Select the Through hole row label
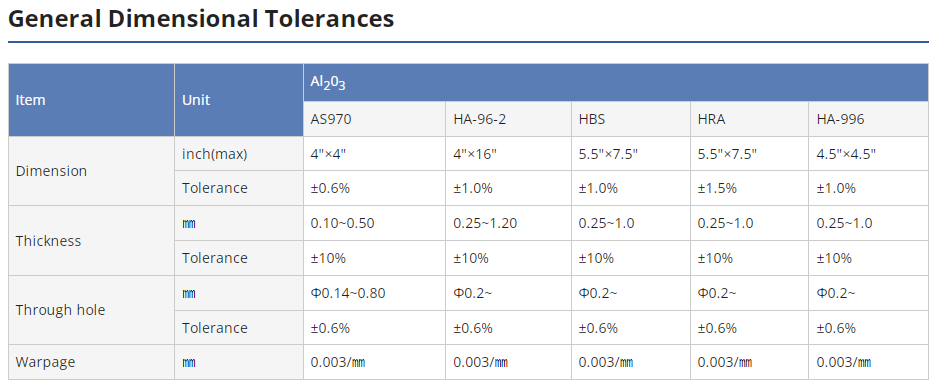This screenshot has height=386, width=935. (x=91, y=310)
